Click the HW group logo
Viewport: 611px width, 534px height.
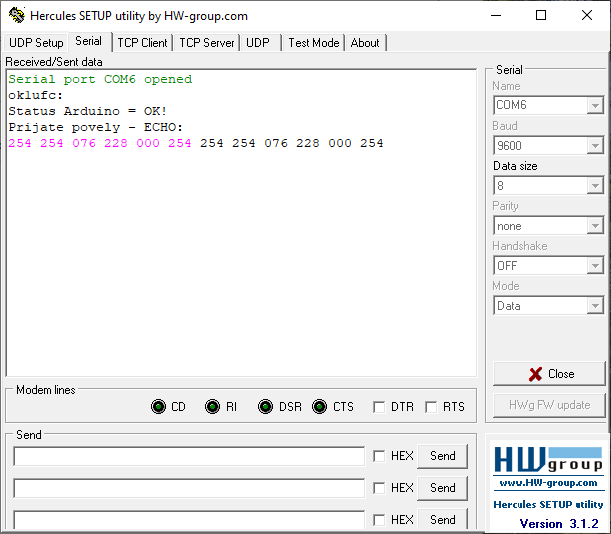point(547,461)
